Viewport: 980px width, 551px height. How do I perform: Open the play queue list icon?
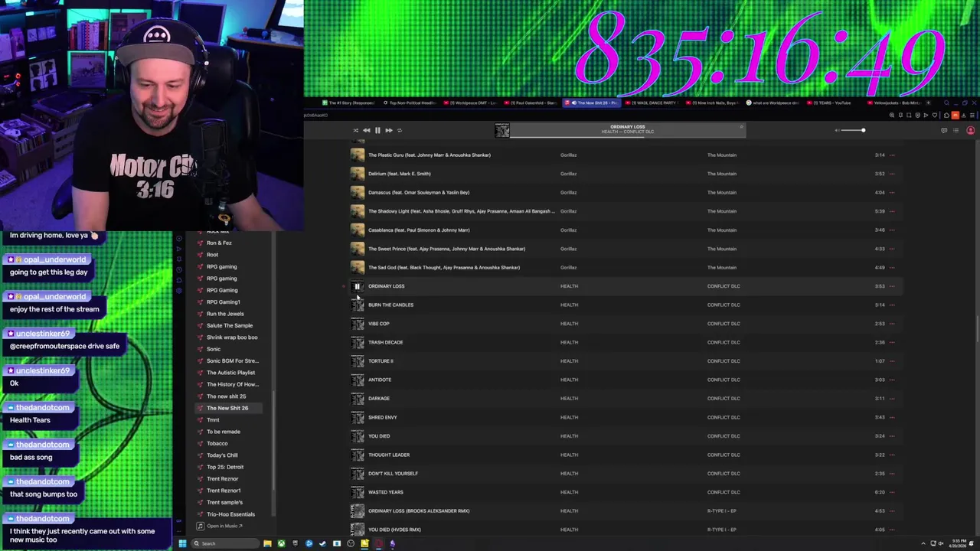point(955,130)
